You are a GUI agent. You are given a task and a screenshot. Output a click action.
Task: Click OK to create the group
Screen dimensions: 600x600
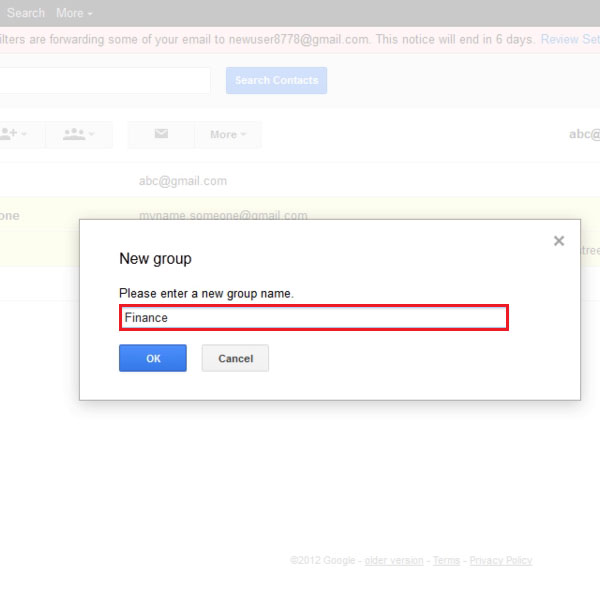[153, 358]
